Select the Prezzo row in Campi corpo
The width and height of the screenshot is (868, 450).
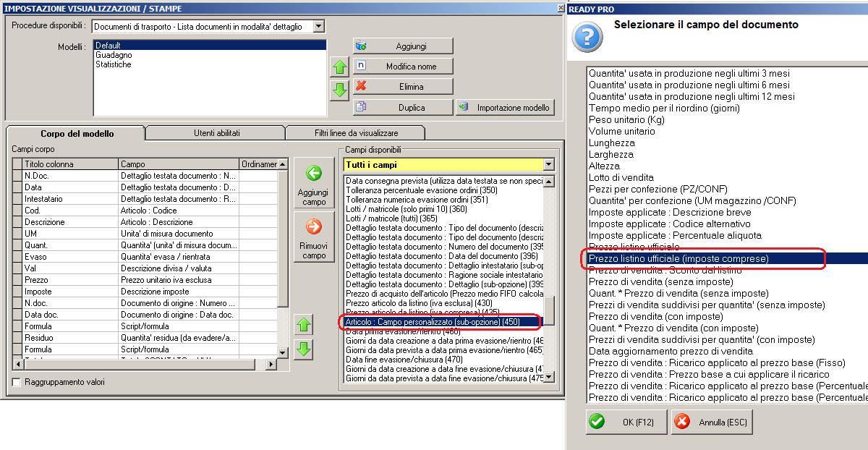click(145, 280)
